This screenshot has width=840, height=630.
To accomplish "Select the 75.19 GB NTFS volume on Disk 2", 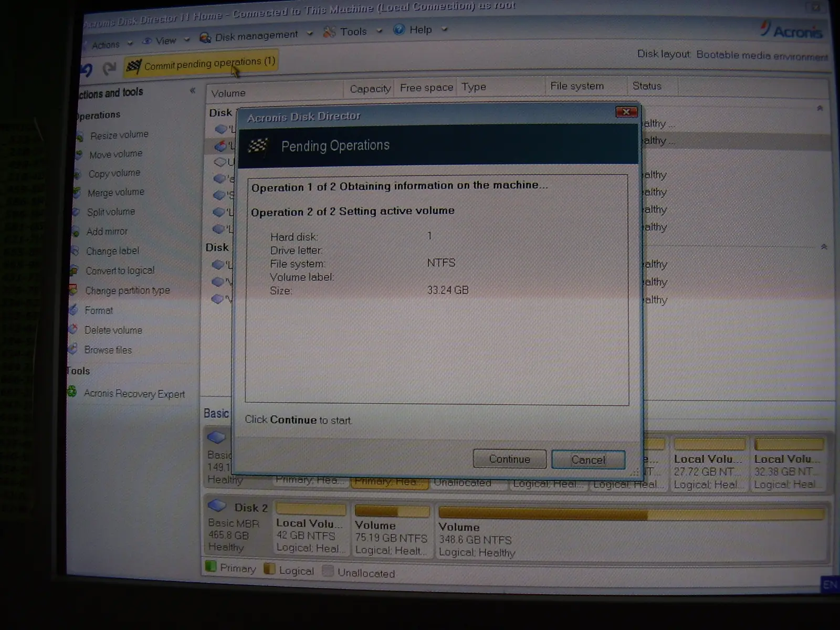I will click(x=392, y=531).
